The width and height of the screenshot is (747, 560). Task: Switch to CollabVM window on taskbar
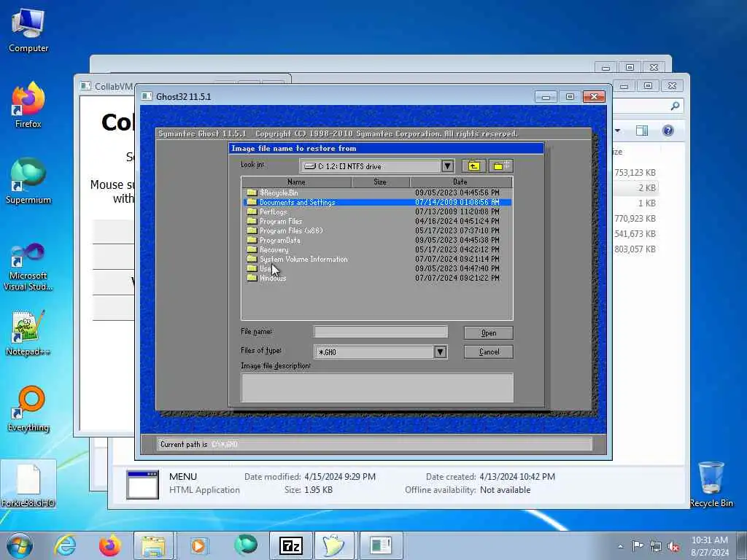pyautogui.click(x=381, y=545)
